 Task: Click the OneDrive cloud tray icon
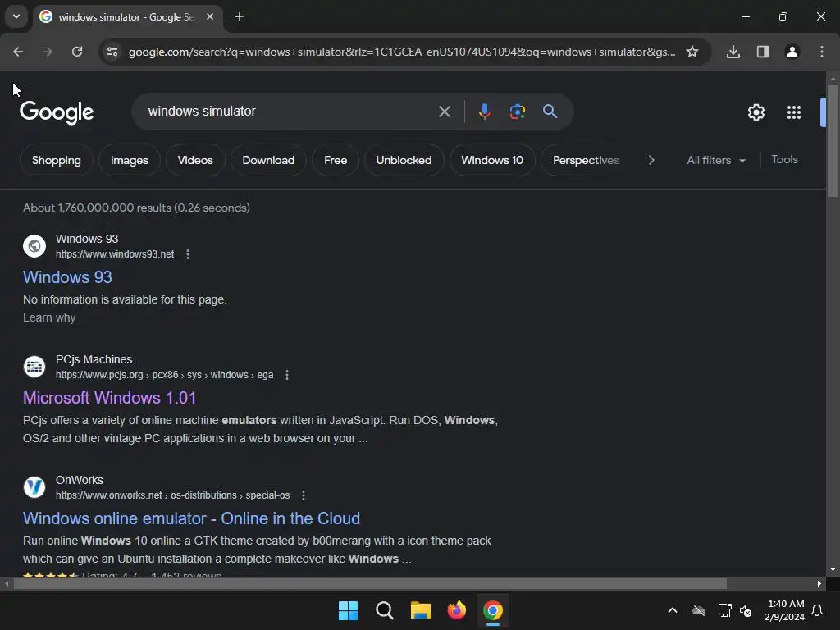[699, 610]
